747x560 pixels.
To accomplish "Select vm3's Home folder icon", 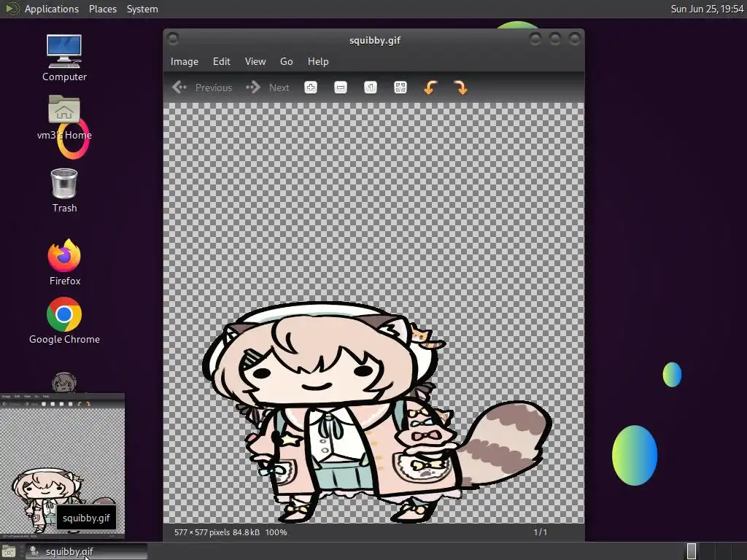I will click(x=64, y=117).
